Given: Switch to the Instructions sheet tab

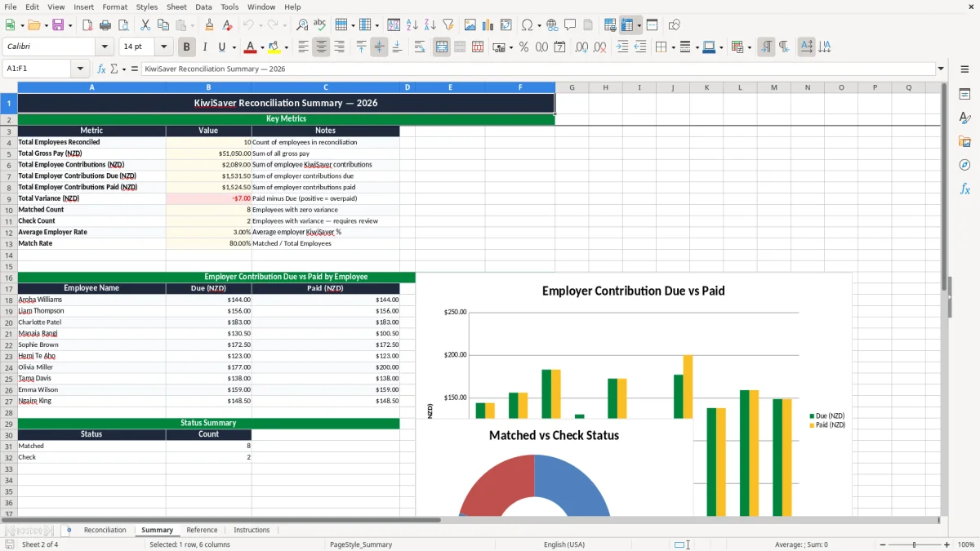Looking at the screenshot, I should (x=252, y=531).
